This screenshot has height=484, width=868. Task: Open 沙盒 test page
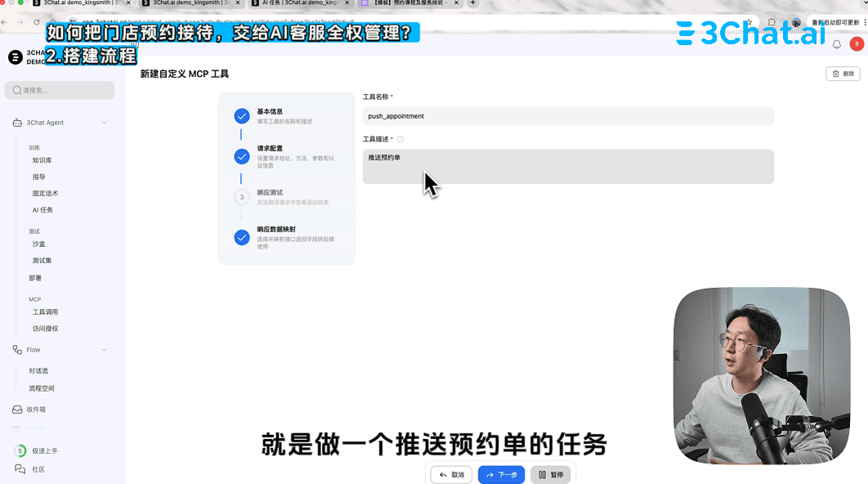tap(38, 244)
